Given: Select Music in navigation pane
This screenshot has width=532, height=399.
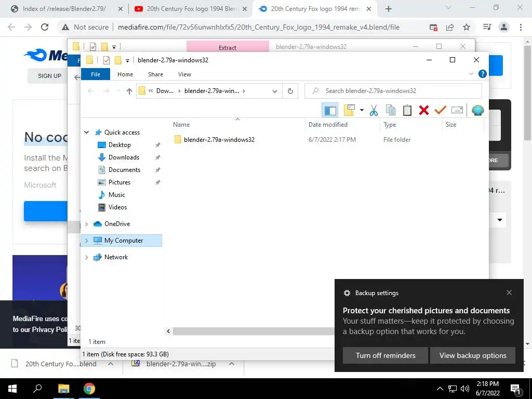Looking at the screenshot, I should pyautogui.click(x=117, y=195).
